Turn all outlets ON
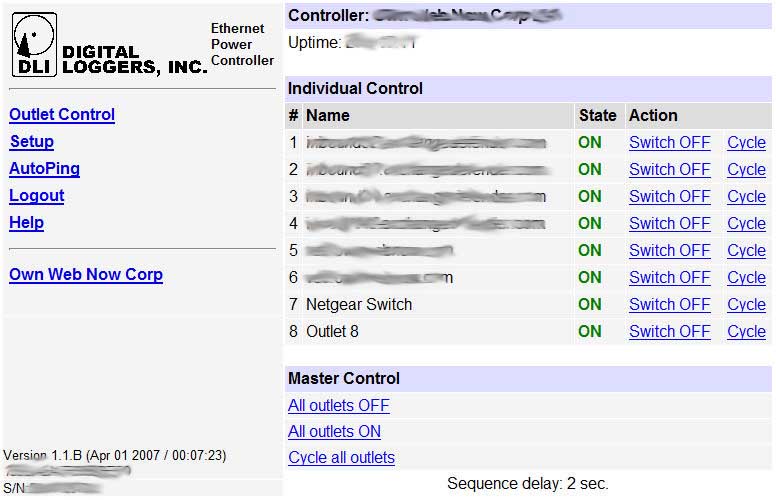This screenshot has width=776, height=500. coord(334,432)
